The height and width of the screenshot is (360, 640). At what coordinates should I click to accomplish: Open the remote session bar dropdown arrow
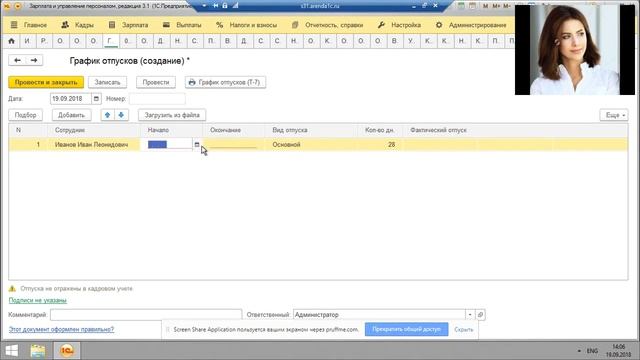coord(204,6)
